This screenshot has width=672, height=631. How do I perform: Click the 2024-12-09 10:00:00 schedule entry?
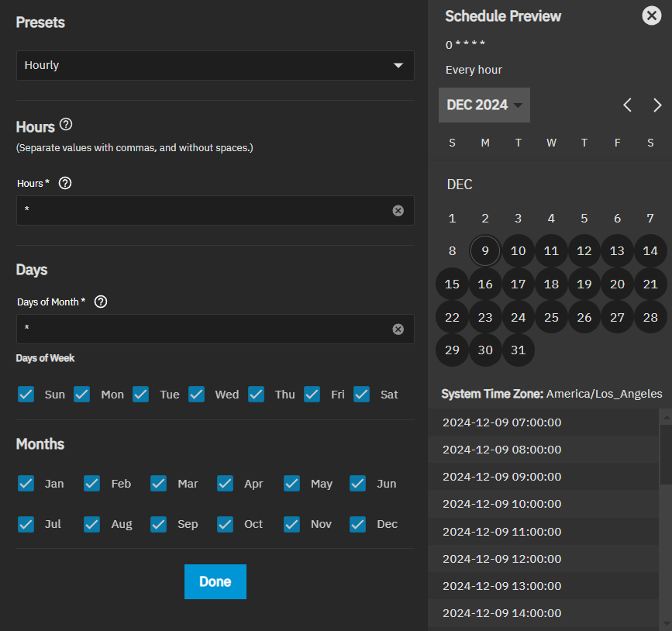tap(501, 504)
